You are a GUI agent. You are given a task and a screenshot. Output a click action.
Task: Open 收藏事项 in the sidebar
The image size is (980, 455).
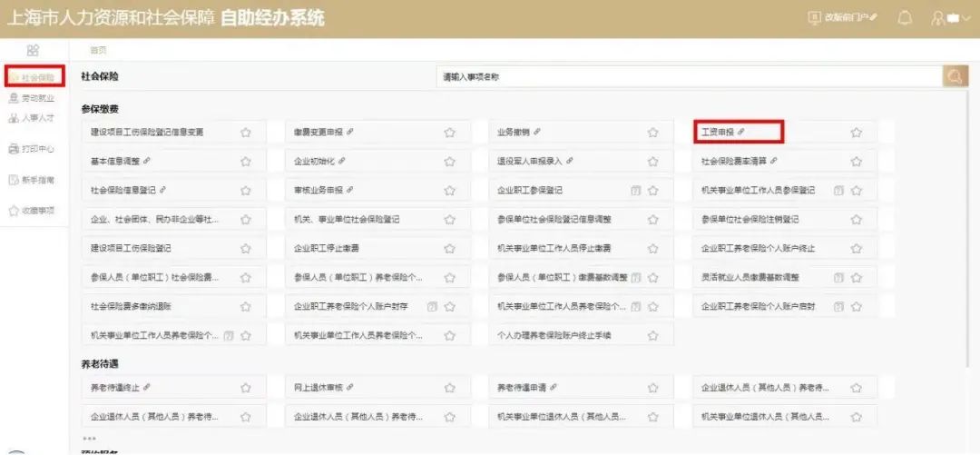pyautogui.click(x=33, y=211)
